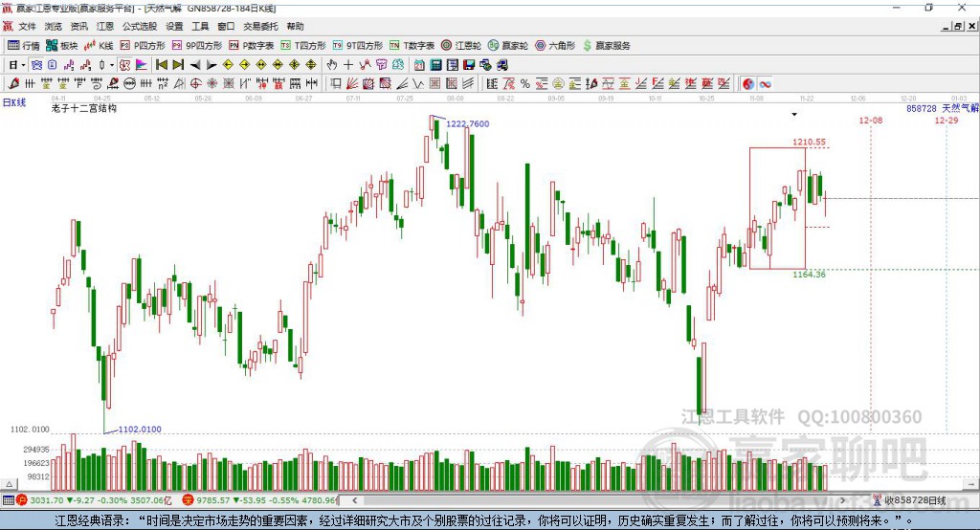Screen dimensions: 980x530
Task: Open 赢家服务 with the dollar icon
Action: pyautogui.click(x=606, y=46)
